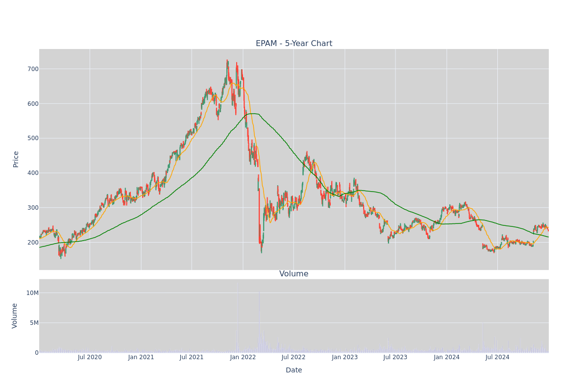Click the 'Jan 2022' date label
This screenshot has width=588, height=392.
pyautogui.click(x=243, y=357)
